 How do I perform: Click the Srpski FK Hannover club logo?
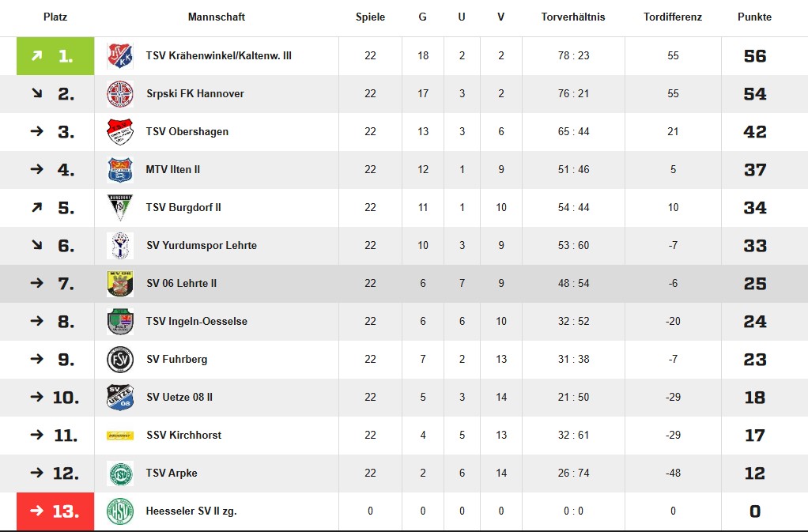(x=120, y=94)
